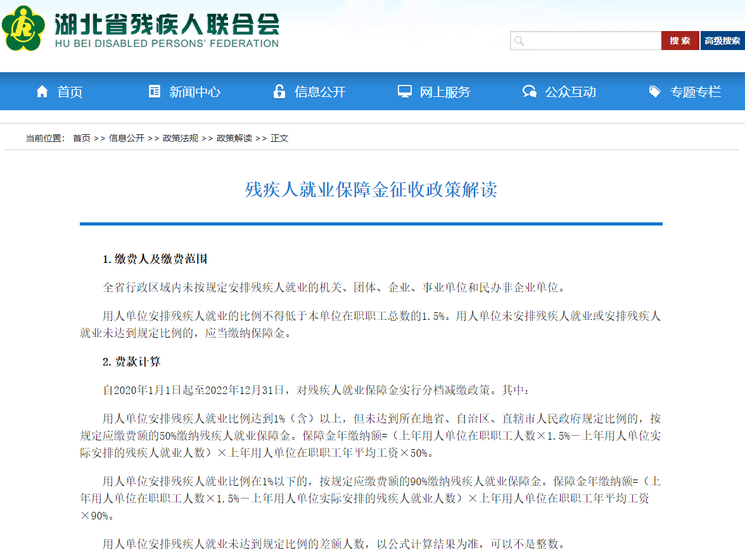Click the chat bubble icon beside 公众互动
The width and height of the screenshot is (745, 560).
coord(530,91)
